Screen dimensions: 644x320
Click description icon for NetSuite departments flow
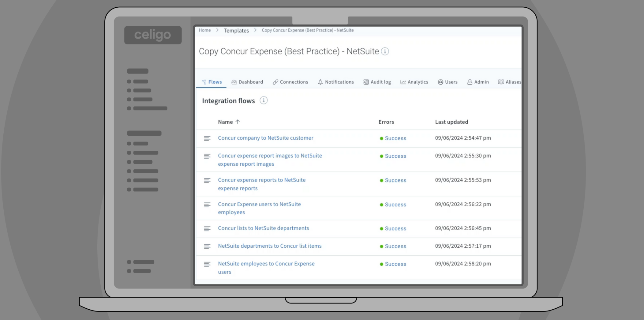207,246
